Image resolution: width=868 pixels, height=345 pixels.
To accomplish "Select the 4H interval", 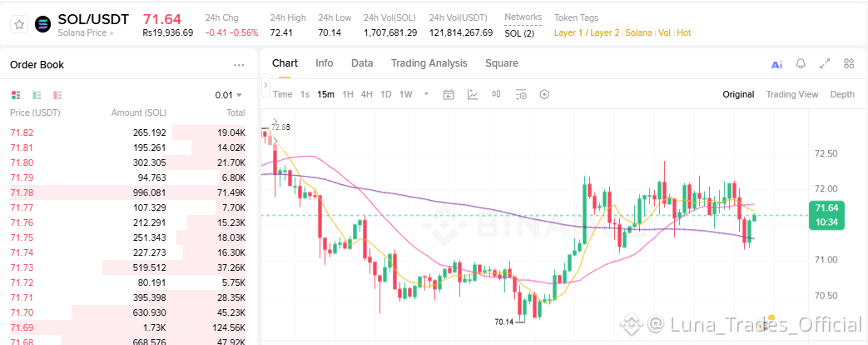I will coord(366,94).
